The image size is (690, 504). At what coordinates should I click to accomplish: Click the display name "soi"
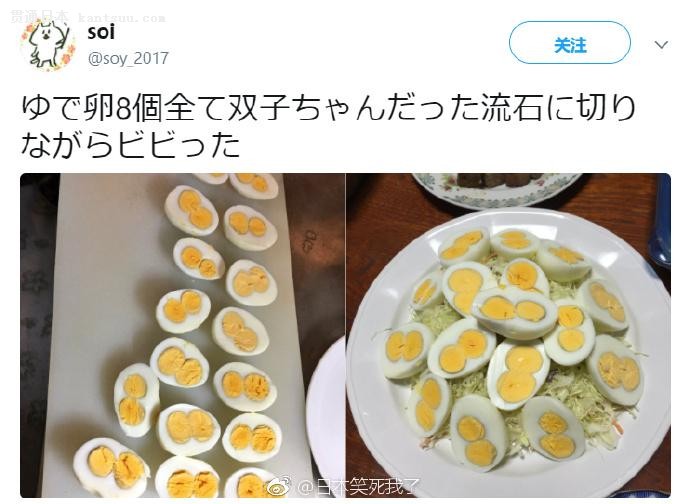tap(101, 32)
